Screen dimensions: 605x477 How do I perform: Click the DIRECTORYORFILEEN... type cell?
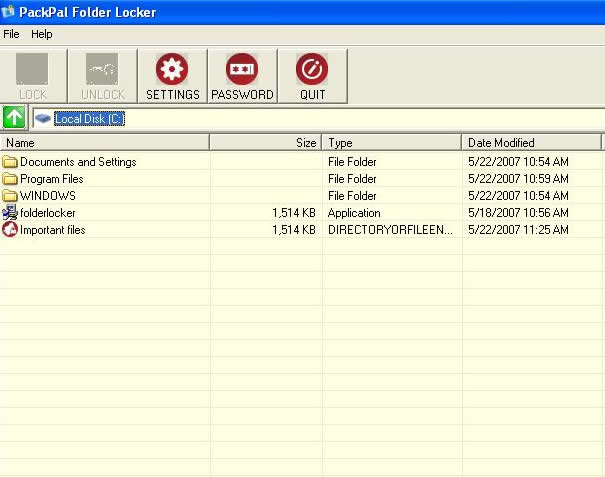(x=390, y=230)
